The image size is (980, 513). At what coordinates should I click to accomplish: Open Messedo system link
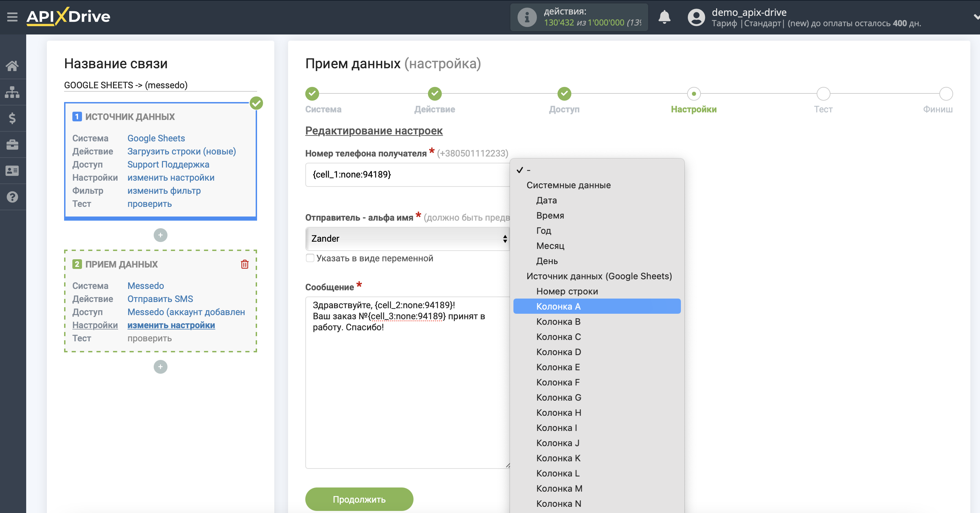(146, 286)
